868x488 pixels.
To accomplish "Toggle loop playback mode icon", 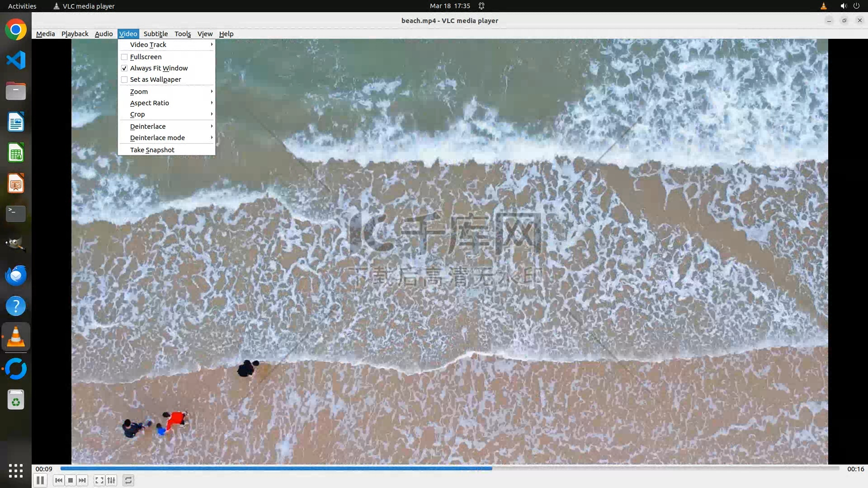I will tap(128, 480).
